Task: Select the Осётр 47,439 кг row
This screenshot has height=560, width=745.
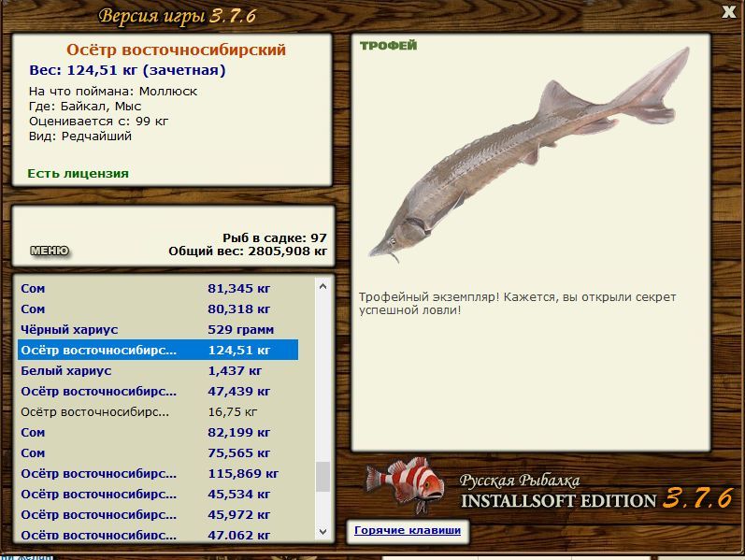Action: [x=158, y=391]
